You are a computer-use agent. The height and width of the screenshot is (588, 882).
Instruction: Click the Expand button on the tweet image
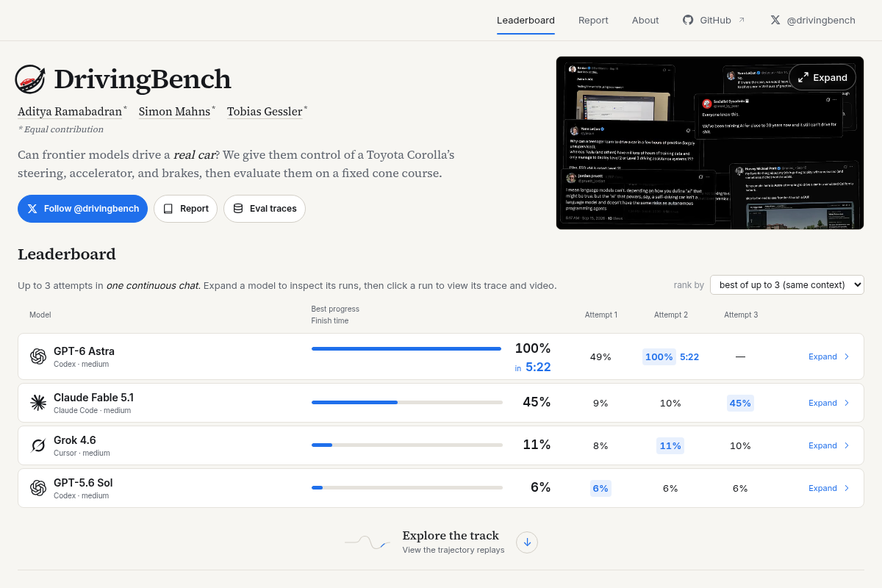point(822,77)
